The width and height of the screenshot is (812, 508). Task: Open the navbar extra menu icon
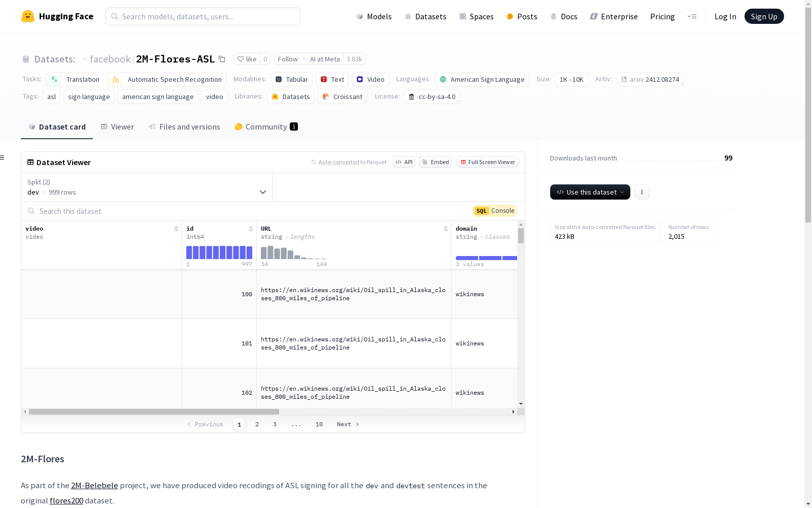point(692,16)
